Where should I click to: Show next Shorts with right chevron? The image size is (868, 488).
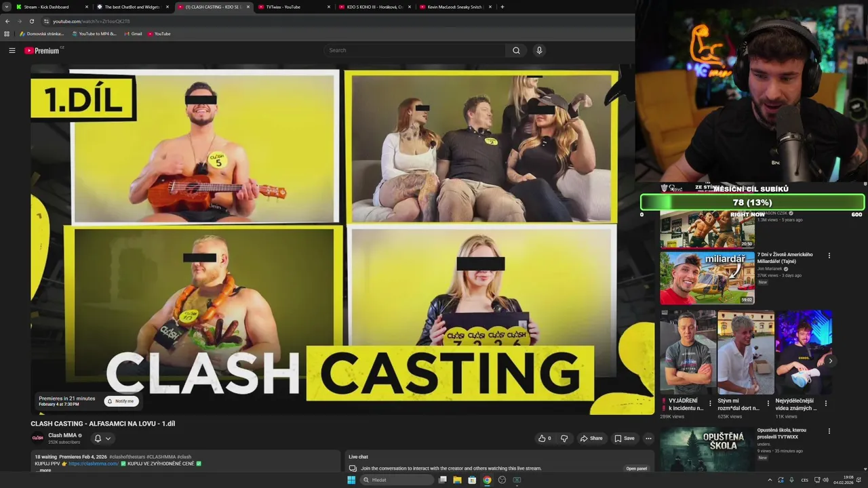tap(830, 361)
